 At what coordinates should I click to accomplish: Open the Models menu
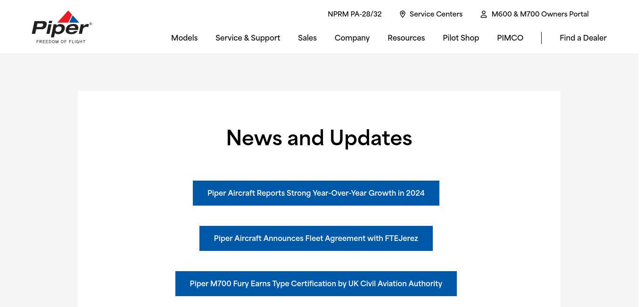point(184,38)
